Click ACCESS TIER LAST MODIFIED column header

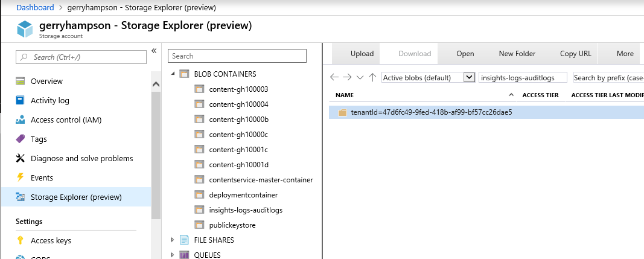607,95
